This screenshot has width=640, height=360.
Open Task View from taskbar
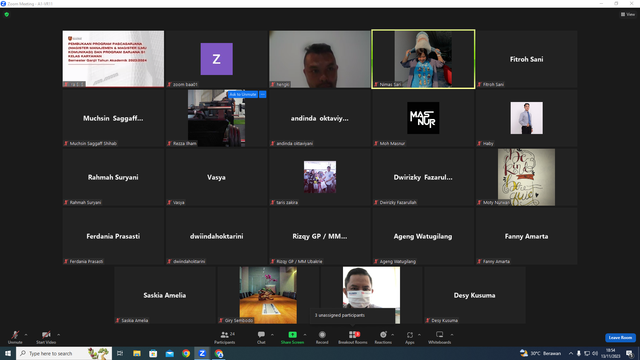coord(120,353)
